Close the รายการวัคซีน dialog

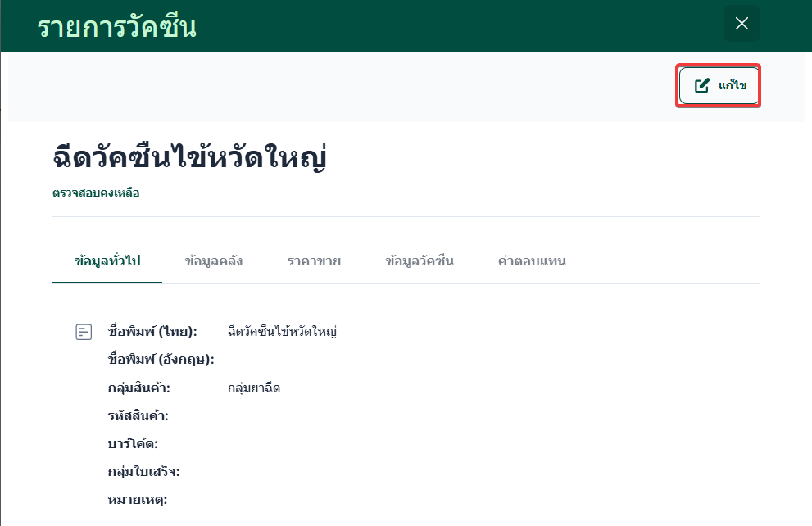[742, 24]
